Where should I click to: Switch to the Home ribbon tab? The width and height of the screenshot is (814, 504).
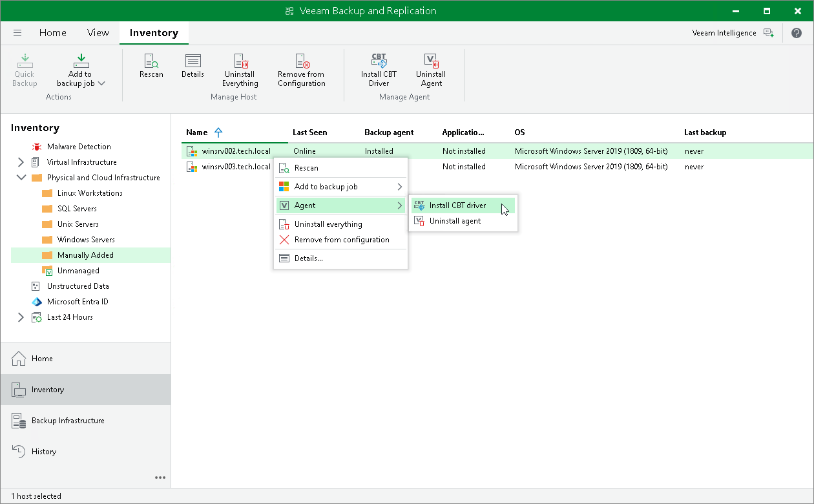coord(52,33)
